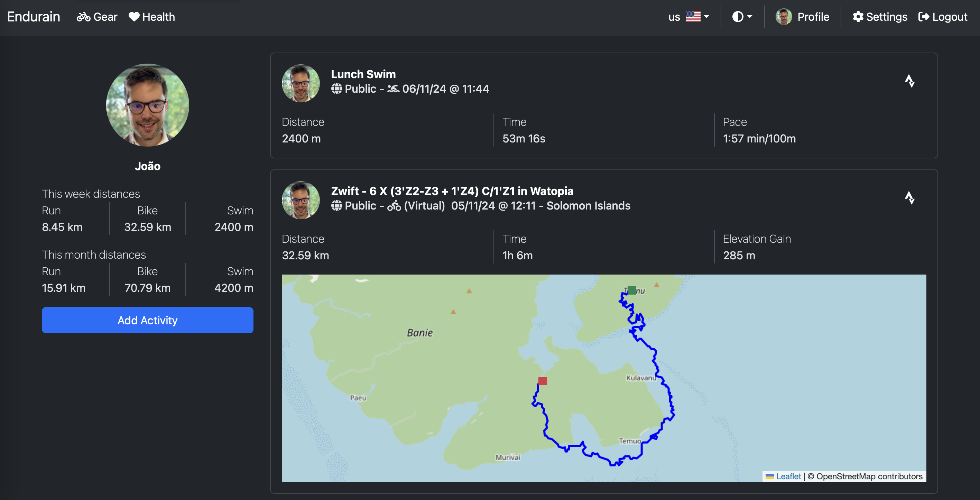Open Lunch Swim activity on Strava
Viewport: 980px width, 500px height.
click(910, 81)
